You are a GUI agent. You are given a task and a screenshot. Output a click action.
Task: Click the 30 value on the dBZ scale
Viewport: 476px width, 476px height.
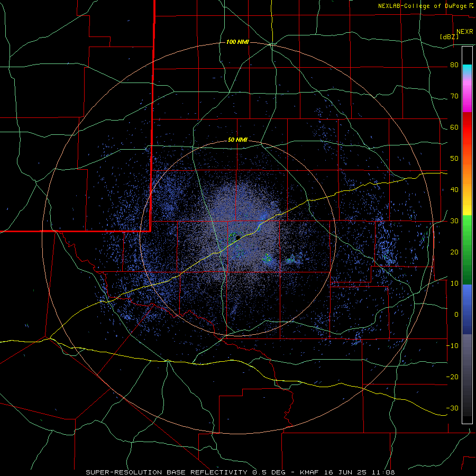coord(454,221)
